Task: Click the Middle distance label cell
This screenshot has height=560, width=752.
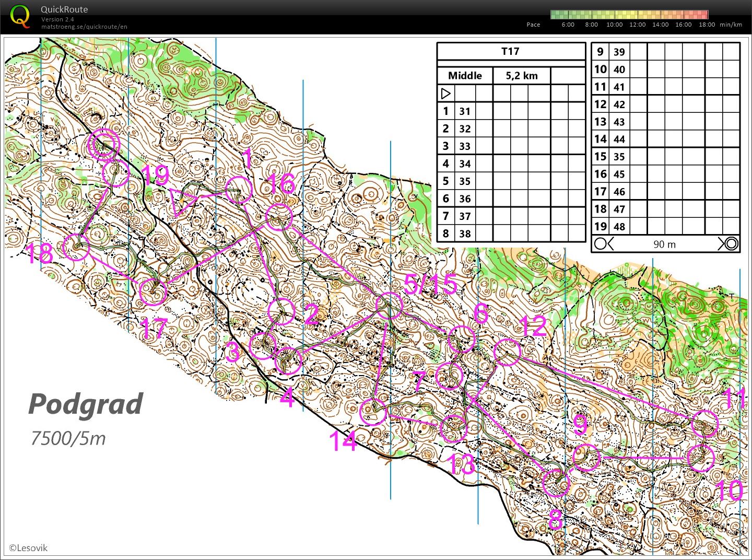Action: pyautogui.click(x=464, y=76)
